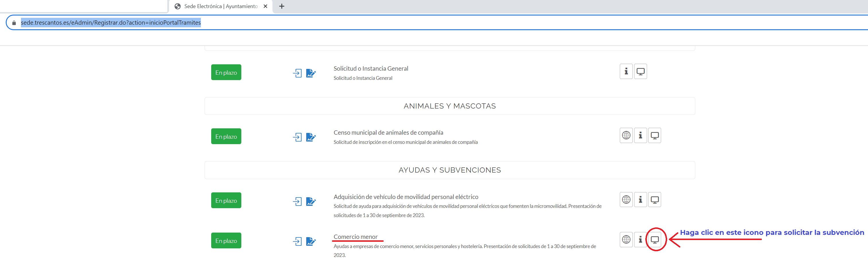This screenshot has width=868, height=261.
Task: Open info icon for Censo municipal de animales
Action: 640,136
